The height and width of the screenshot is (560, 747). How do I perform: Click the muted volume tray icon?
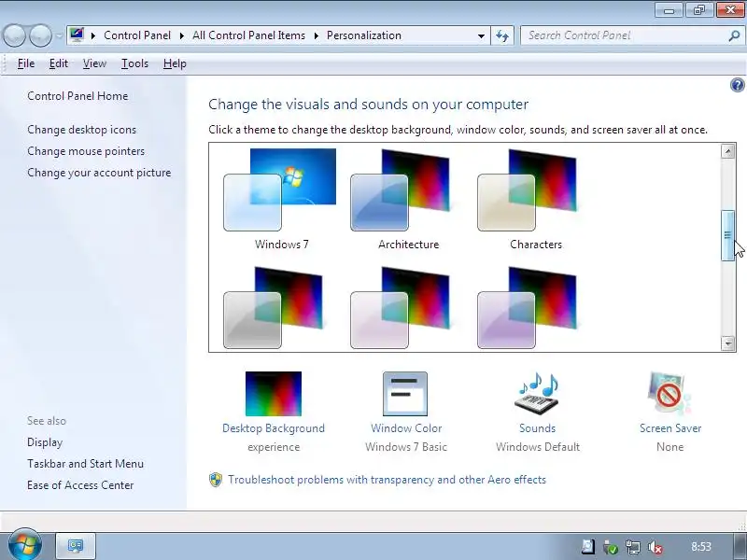coord(655,547)
